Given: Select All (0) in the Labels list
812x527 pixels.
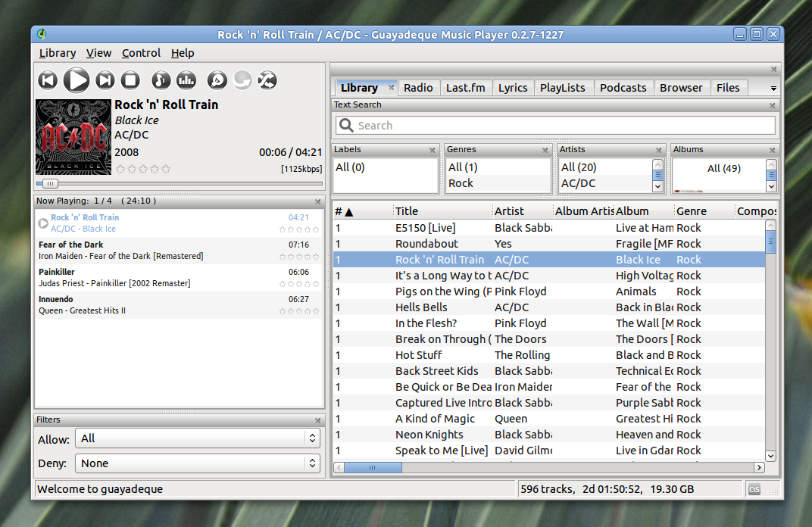Looking at the screenshot, I should tap(386, 167).
